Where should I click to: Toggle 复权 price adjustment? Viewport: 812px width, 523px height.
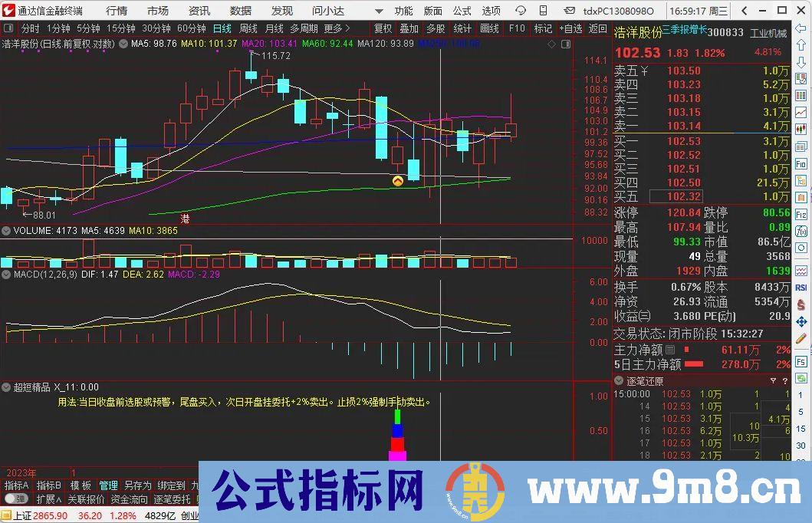[x=383, y=28]
